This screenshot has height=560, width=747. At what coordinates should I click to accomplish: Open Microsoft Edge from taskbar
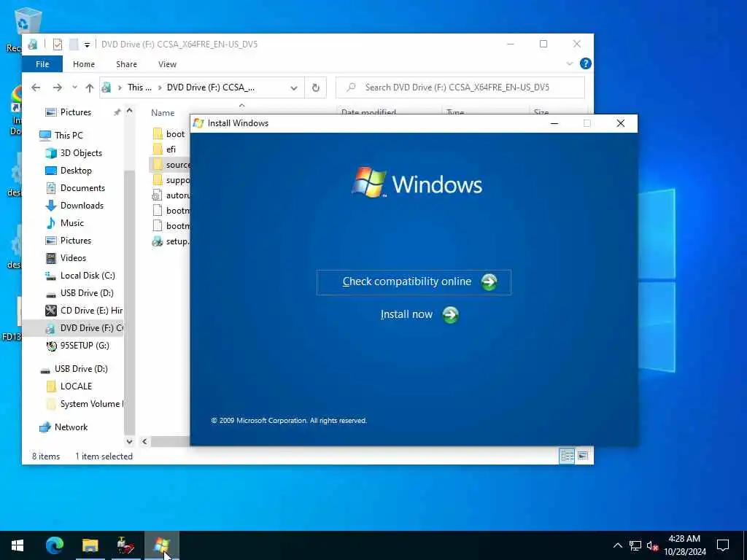[54, 545]
